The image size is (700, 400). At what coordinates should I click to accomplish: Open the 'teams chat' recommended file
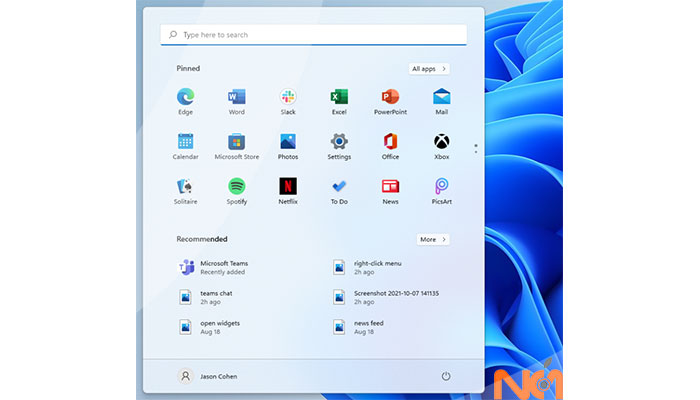pyautogui.click(x=205, y=297)
